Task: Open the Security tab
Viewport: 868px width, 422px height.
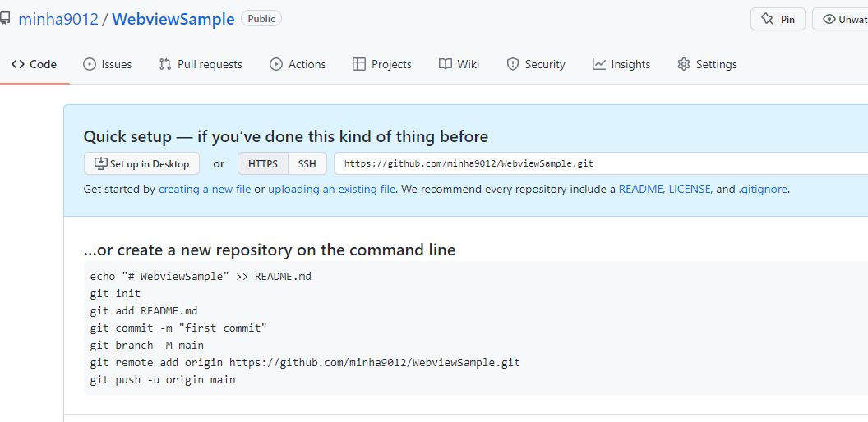Action: click(x=536, y=64)
